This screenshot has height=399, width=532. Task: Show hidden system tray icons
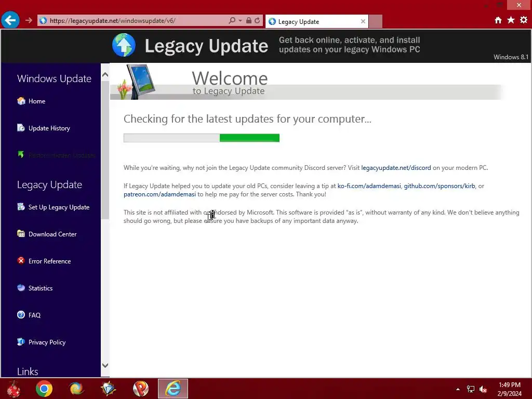coord(458,389)
